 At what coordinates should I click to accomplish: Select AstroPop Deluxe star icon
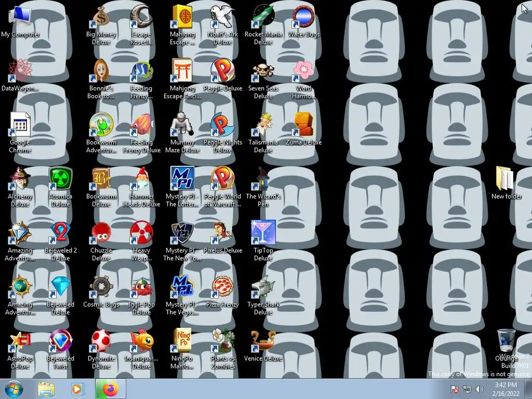pos(20,341)
